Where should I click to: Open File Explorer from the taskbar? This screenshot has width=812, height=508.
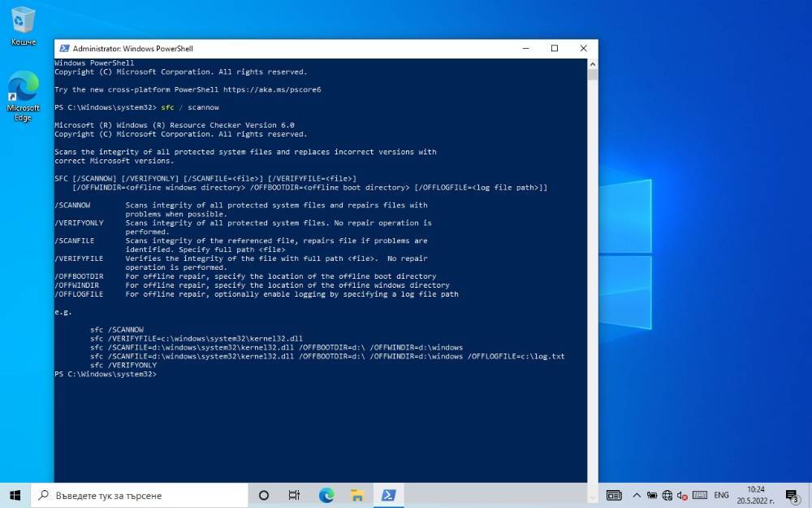coord(357,496)
